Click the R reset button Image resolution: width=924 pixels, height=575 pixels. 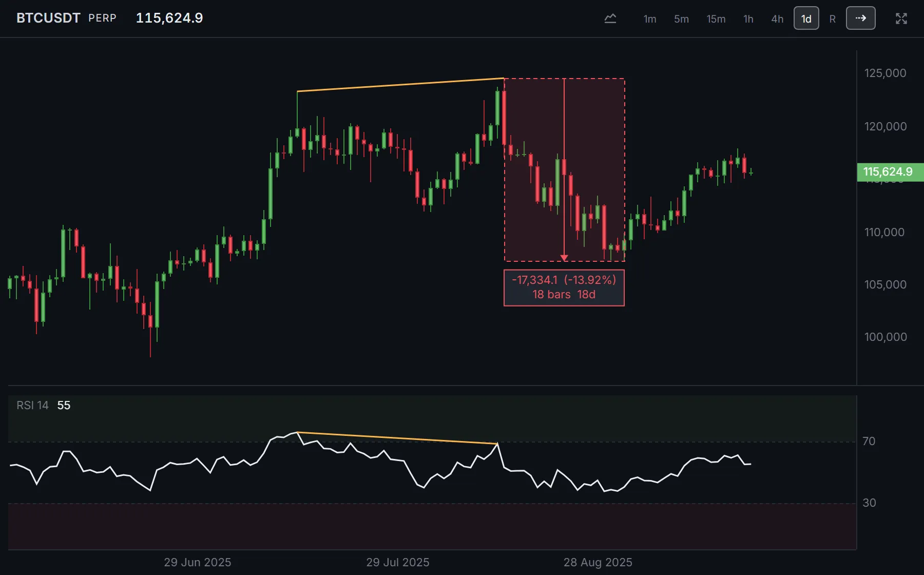833,19
